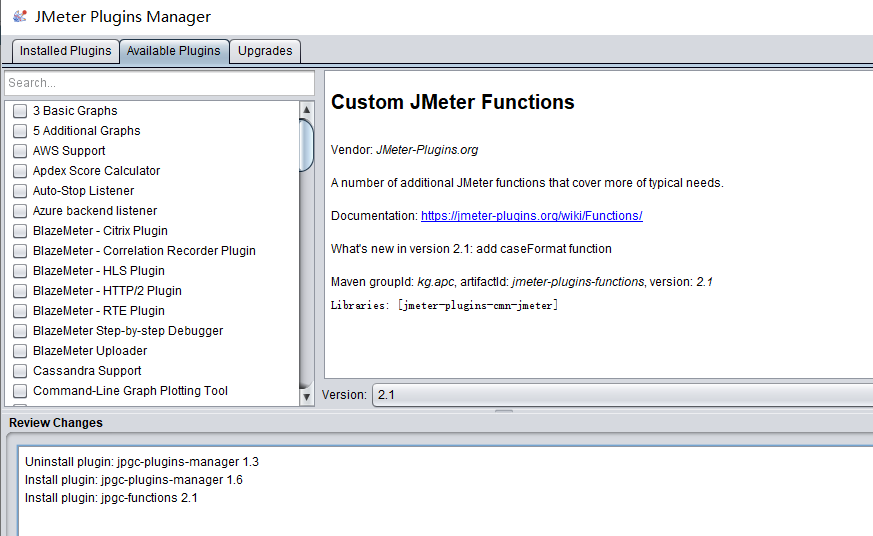Check the 3 Basic Graphs checkbox
The image size is (873, 536).
(20, 111)
